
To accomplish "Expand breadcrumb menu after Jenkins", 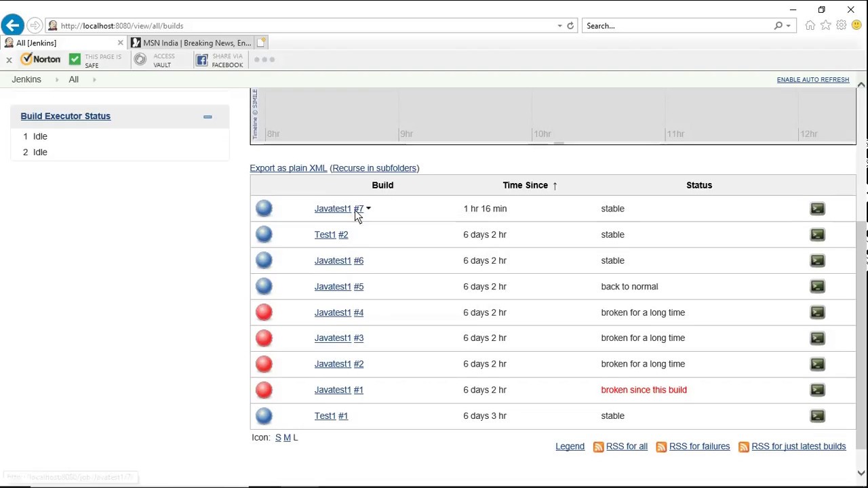I will pos(57,80).
